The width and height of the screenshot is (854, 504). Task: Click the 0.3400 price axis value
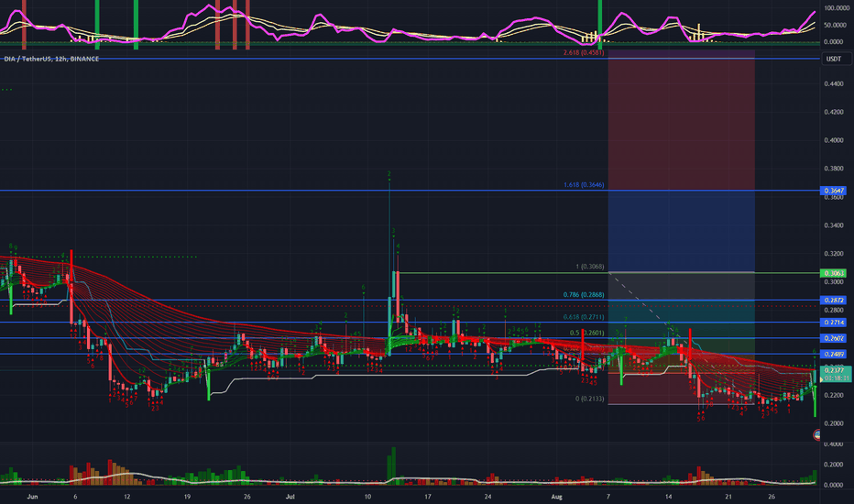834,225
